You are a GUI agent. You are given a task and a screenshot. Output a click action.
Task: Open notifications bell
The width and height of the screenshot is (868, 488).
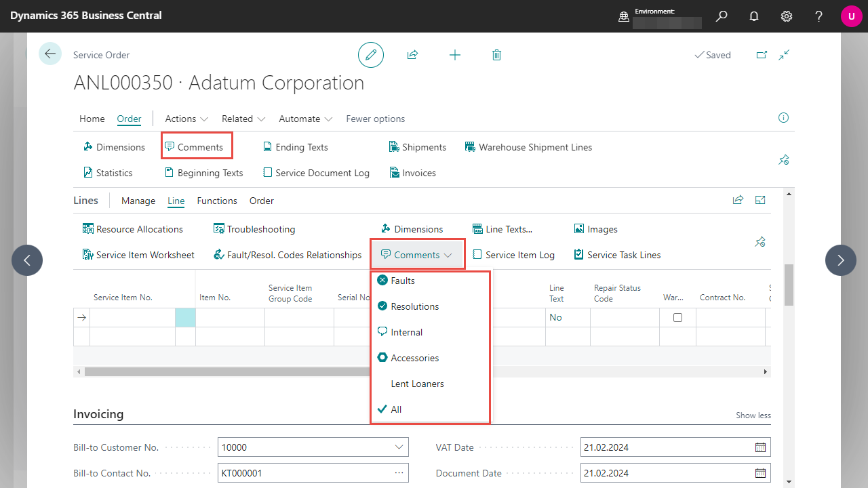click(754, 16)
